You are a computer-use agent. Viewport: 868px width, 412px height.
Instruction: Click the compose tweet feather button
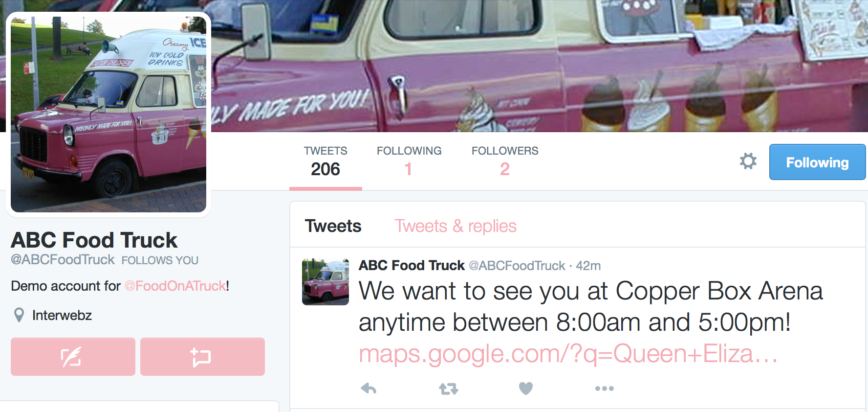click(x=73, y=357)
